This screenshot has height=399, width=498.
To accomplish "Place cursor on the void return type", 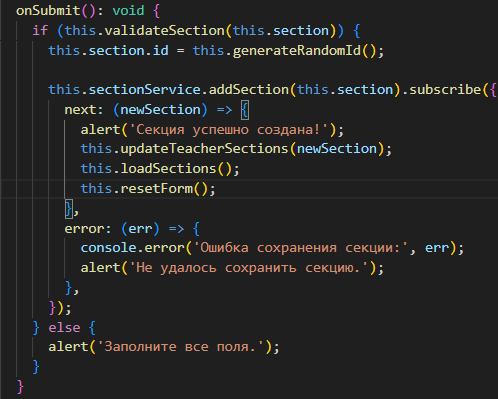I will (x=128, y=11).
